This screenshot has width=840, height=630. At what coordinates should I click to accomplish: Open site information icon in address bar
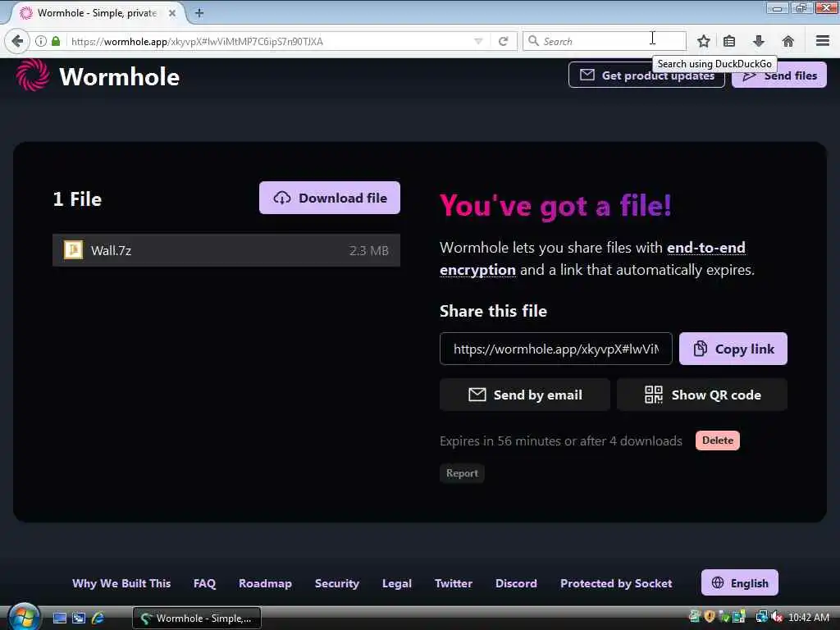41,41
